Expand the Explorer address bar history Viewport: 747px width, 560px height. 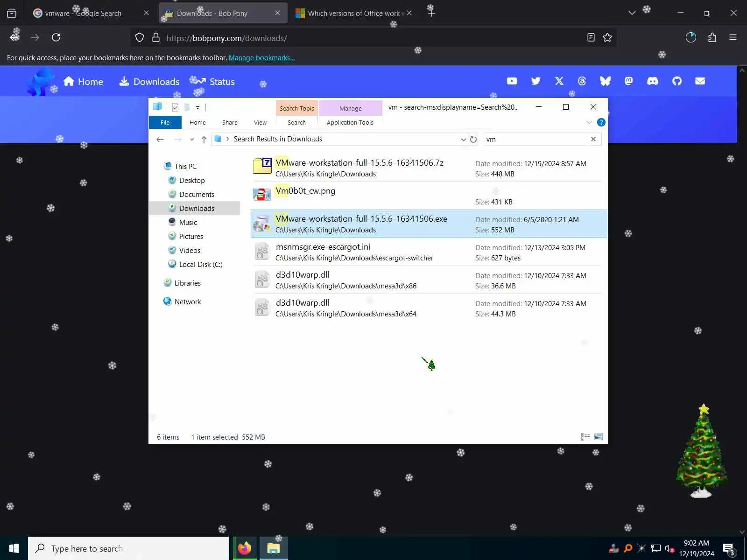tap(463, 139)
